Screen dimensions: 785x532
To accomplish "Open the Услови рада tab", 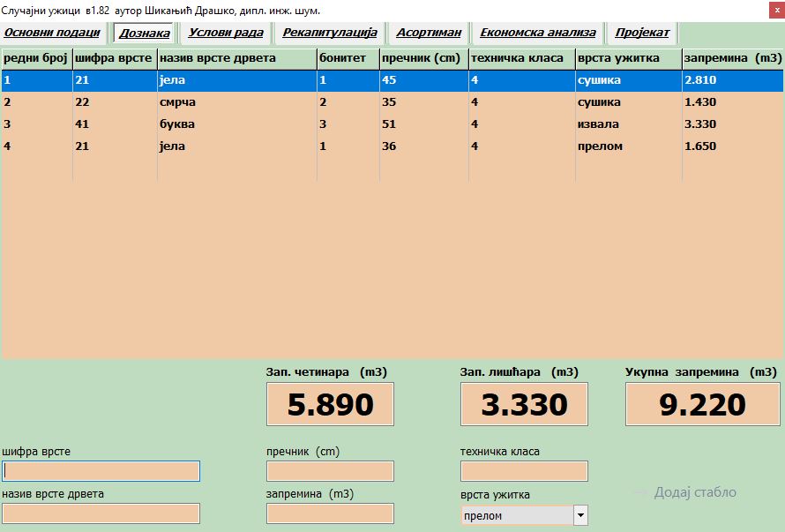I will tap(225, 33).
